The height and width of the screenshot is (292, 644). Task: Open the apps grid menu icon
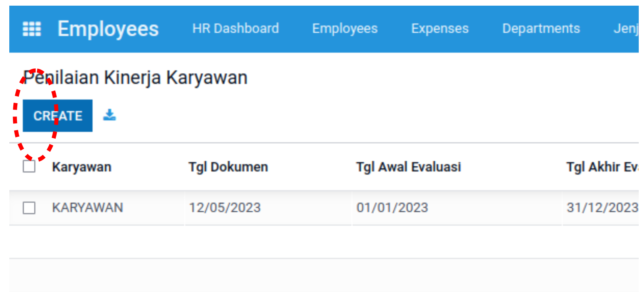pyautogui.click(x=32, y=29)
